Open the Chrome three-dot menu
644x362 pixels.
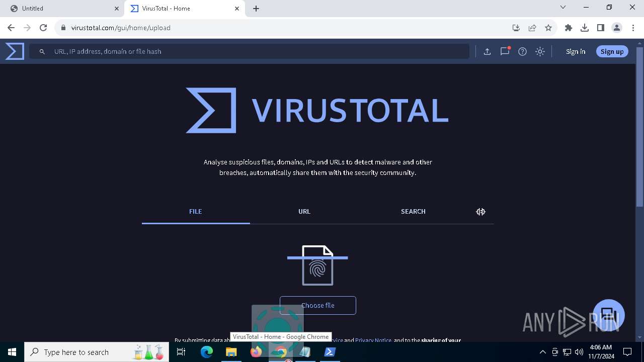tap(633, 28)
